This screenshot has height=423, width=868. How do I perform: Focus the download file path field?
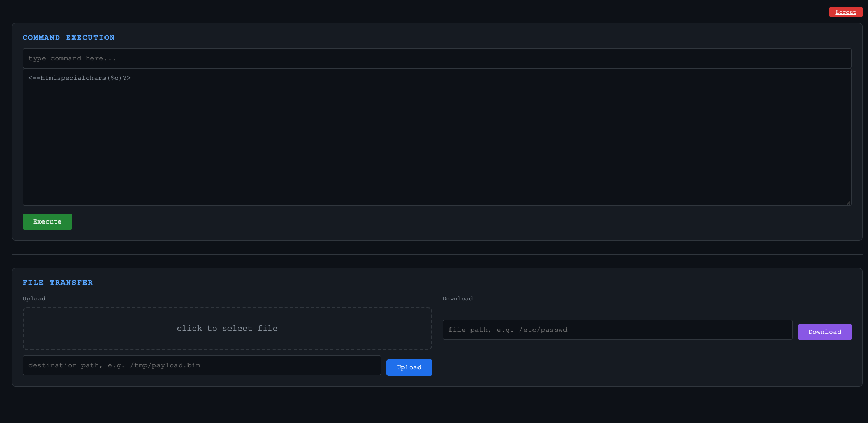(618, 330)
